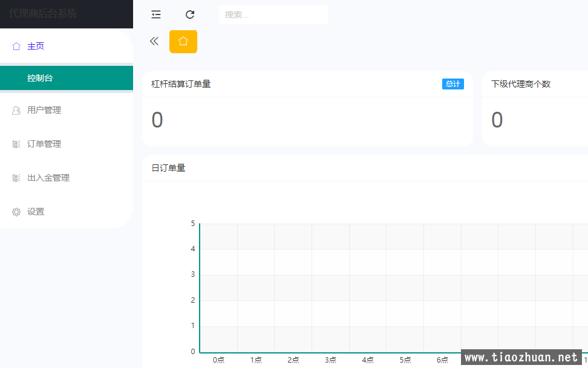Click into the 搜索 search field
Image resolution: width=588 pixels, height=368 pixels.
(273, 15)
